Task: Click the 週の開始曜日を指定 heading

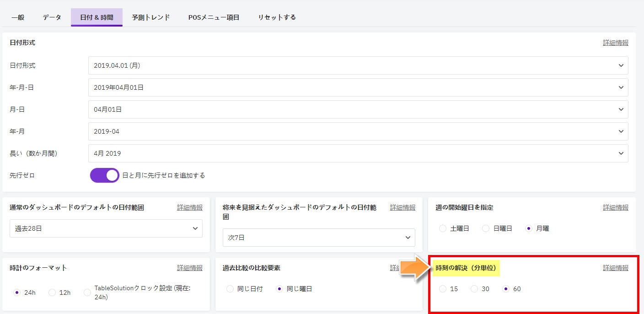Action: (464, 207)
